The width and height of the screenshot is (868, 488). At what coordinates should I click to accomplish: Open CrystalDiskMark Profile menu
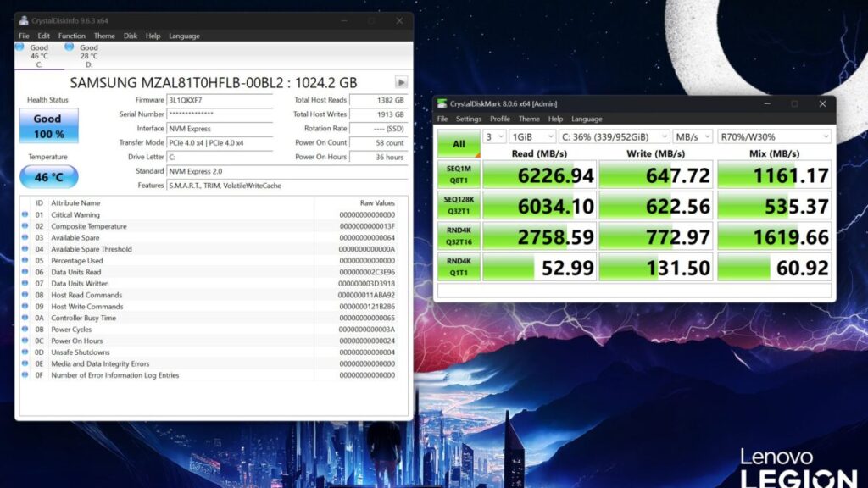click(500, 119)
